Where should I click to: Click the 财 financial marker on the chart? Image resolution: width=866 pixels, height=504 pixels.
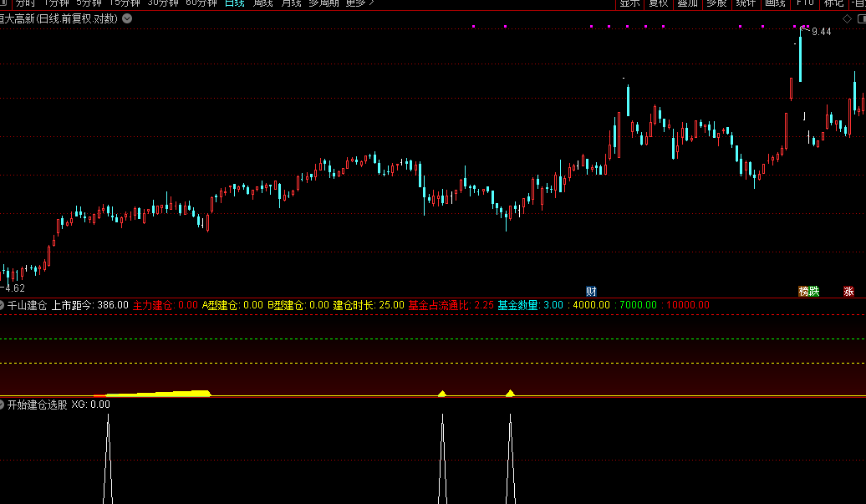591,291
